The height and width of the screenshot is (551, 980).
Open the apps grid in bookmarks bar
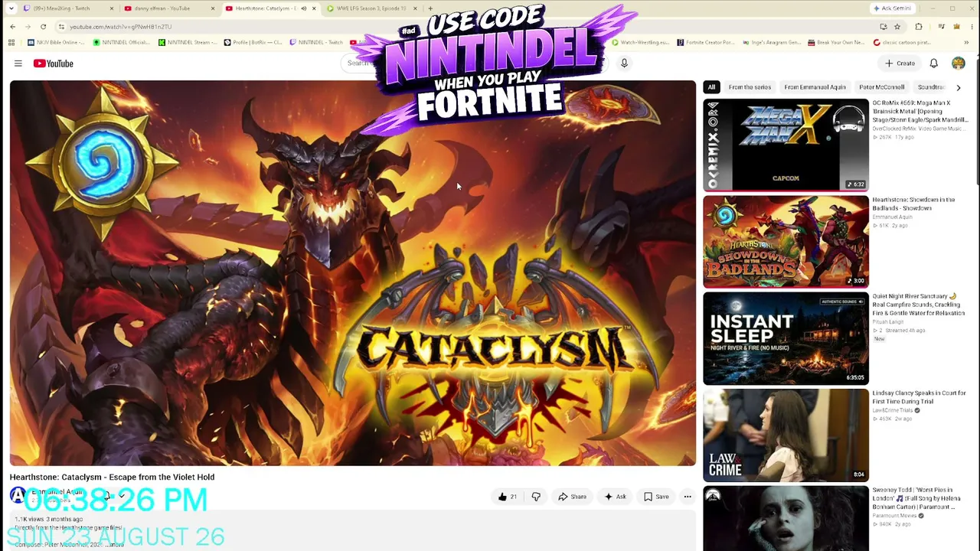12,43
